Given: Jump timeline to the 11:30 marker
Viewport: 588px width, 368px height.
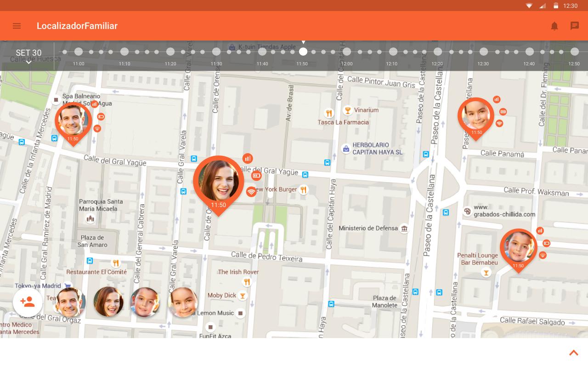Looking at the screenshot, I should coord(216,52).
